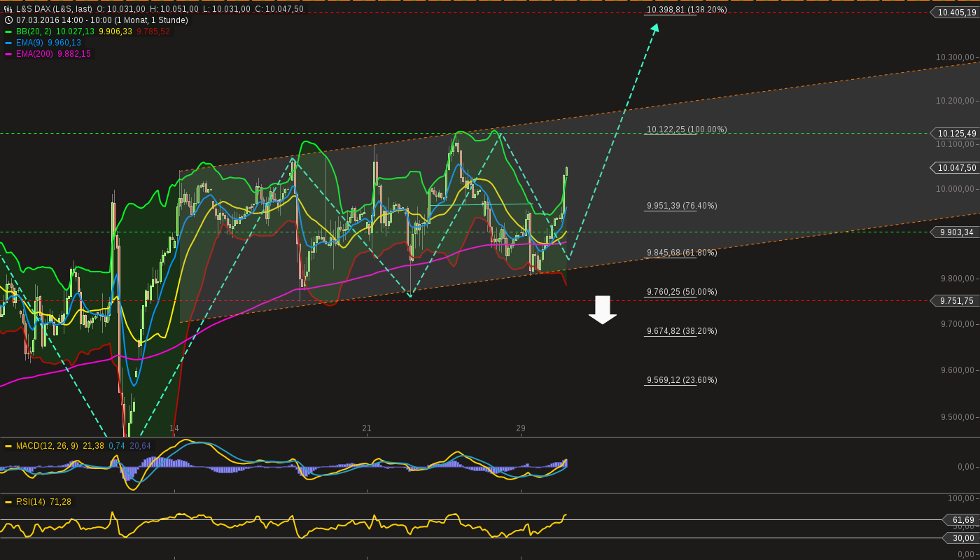
Task: Click the current price tag 10.047,50
Action: (x=955, y=167)
